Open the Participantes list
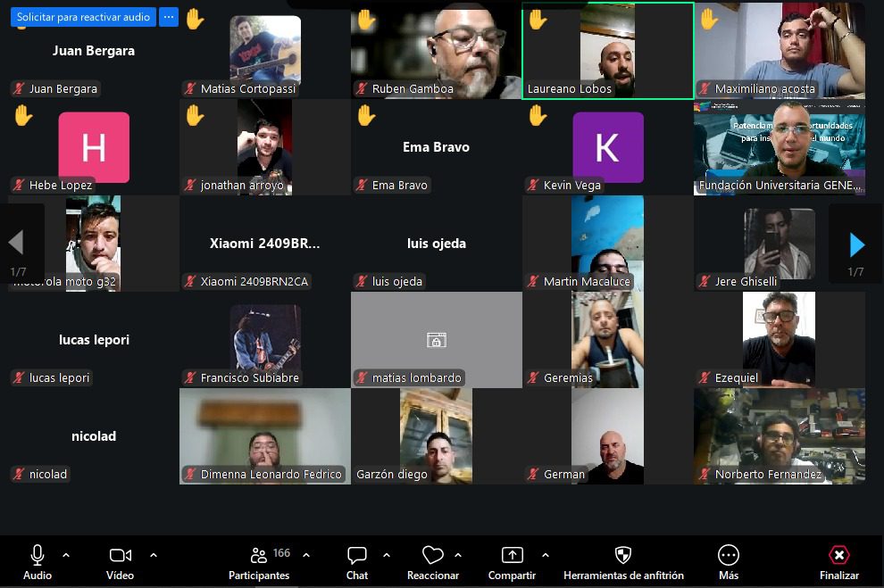The height and width of the screenshot is (588, 884). (258, 555)
